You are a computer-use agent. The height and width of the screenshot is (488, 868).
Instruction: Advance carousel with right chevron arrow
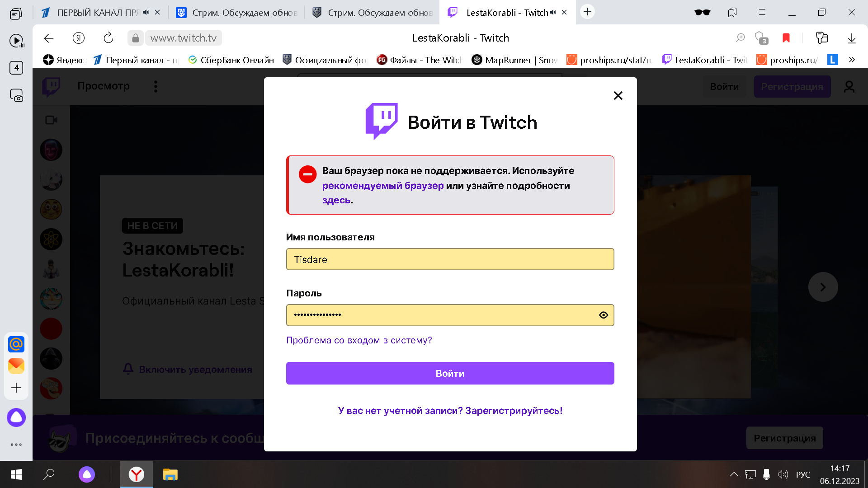point(823,287)
